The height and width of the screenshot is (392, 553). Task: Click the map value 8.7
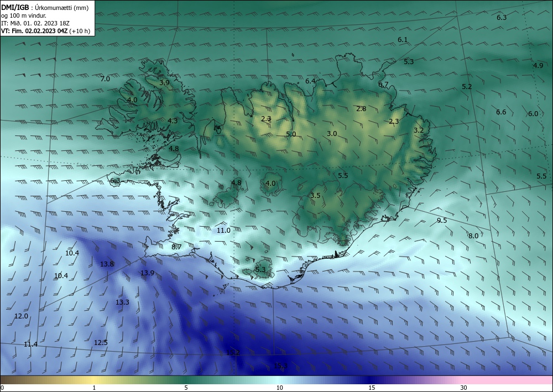tap(176, 247)
